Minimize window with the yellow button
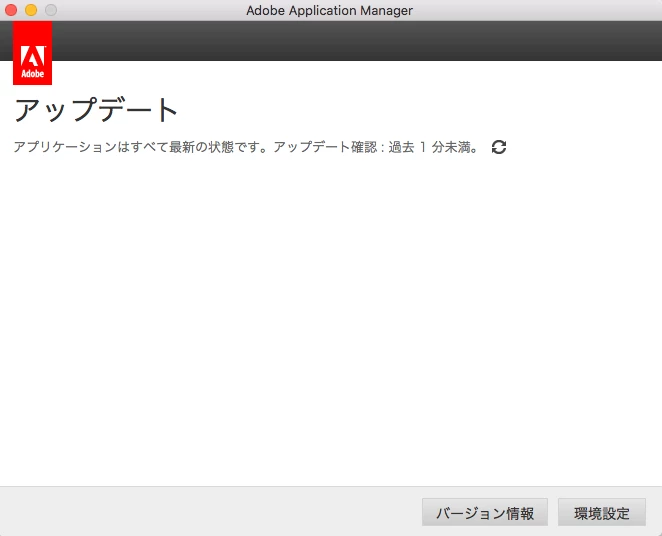 pyautogui.click(x=31, y=10)
